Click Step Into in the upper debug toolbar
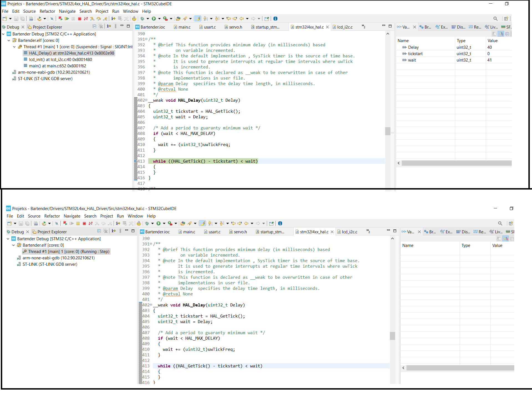This screenshot has height=399, width=532. tap(92, 19)
